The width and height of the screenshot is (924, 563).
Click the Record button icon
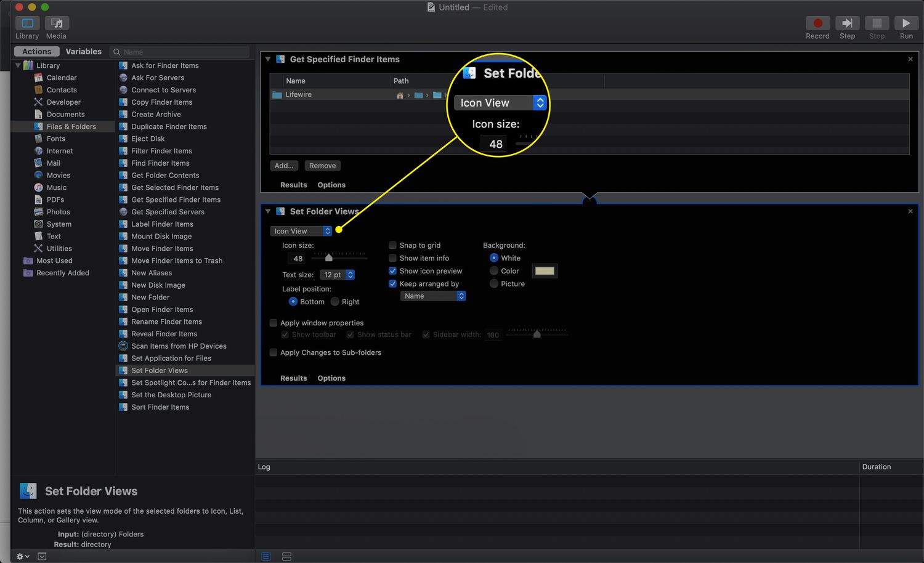coord(817,23)
